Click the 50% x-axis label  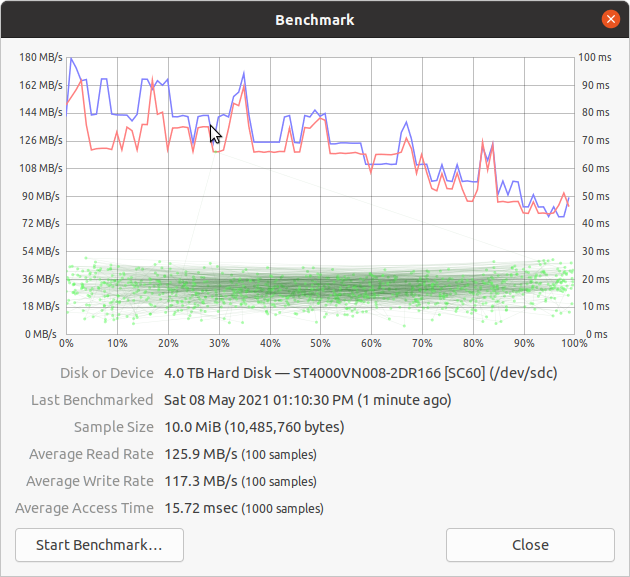(x=320, y=344)
